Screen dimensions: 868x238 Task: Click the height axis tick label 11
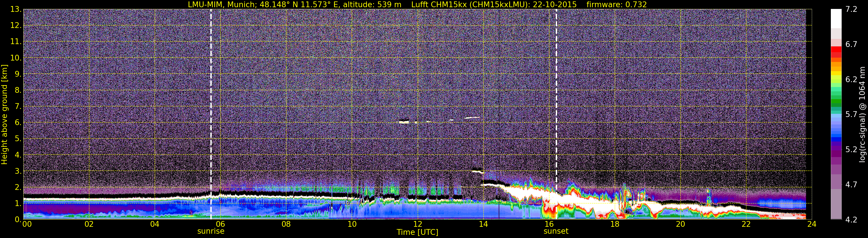(x=15, y=41)
